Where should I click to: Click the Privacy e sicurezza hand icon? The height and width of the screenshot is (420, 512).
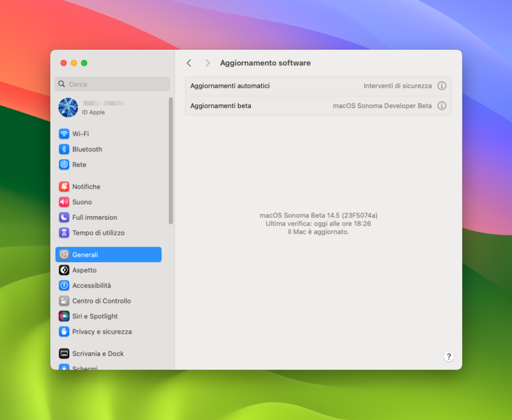click(64, 331)
